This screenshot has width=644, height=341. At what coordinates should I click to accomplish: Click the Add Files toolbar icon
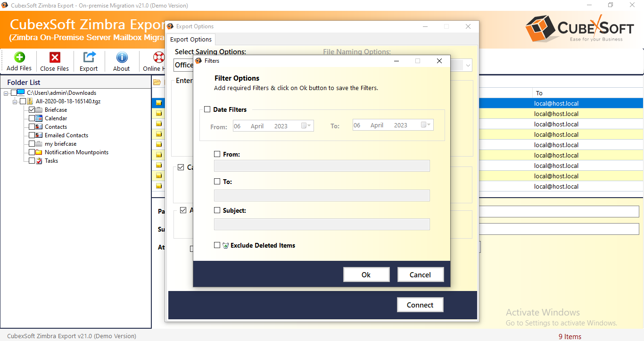(x=19, y=57)
